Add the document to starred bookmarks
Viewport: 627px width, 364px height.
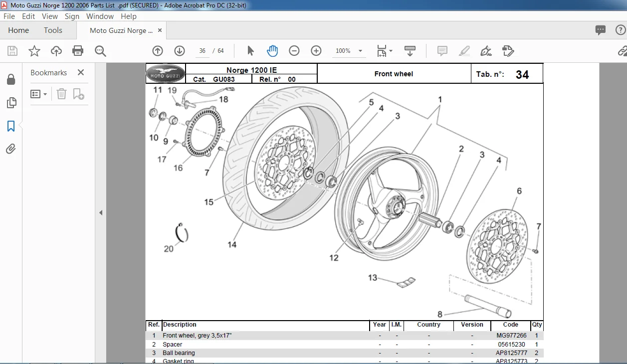click(x=34, y=51)
